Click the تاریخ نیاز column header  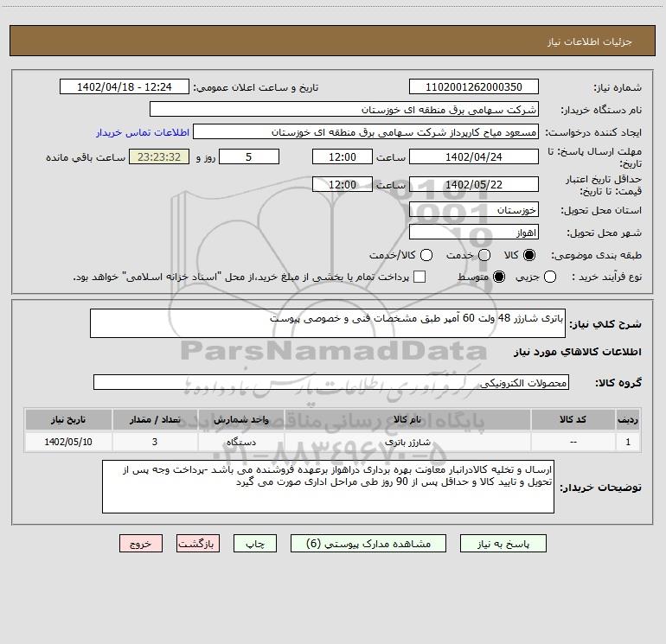click(68, 420)
